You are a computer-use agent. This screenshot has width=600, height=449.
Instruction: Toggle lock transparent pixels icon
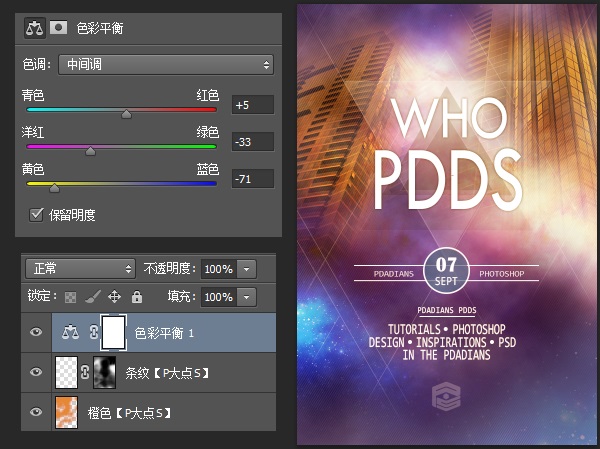click(70, 297)
